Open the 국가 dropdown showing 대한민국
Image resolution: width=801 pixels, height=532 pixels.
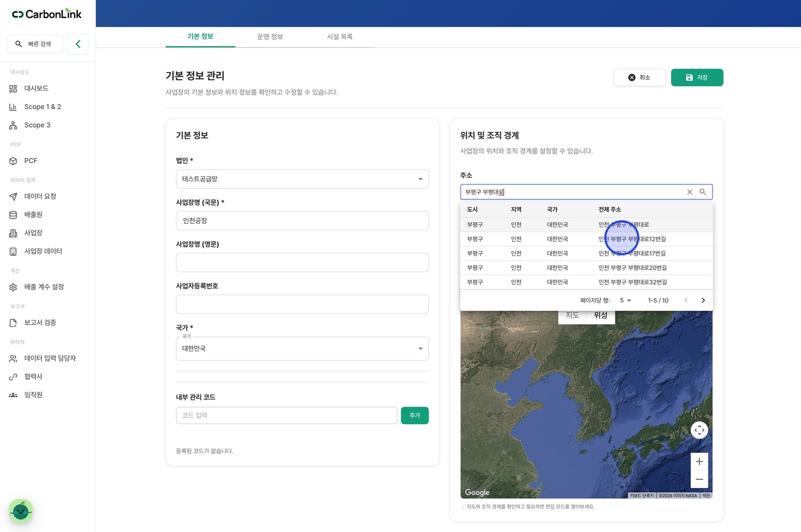click(302, 348)
